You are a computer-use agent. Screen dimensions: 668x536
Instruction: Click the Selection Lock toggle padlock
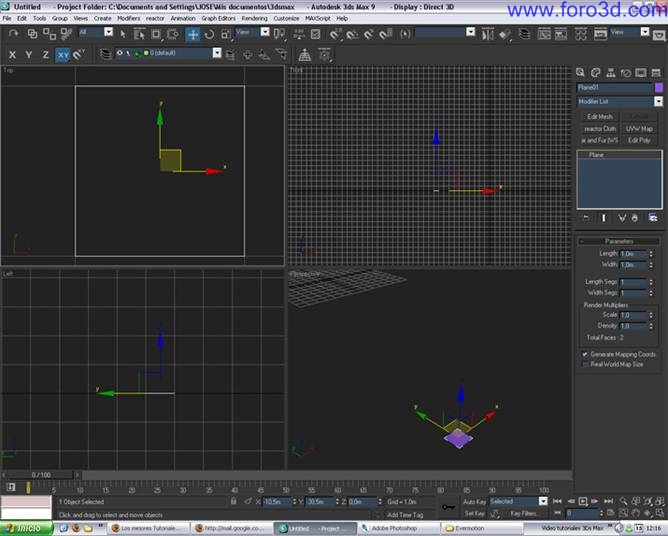tap(233, 501)
